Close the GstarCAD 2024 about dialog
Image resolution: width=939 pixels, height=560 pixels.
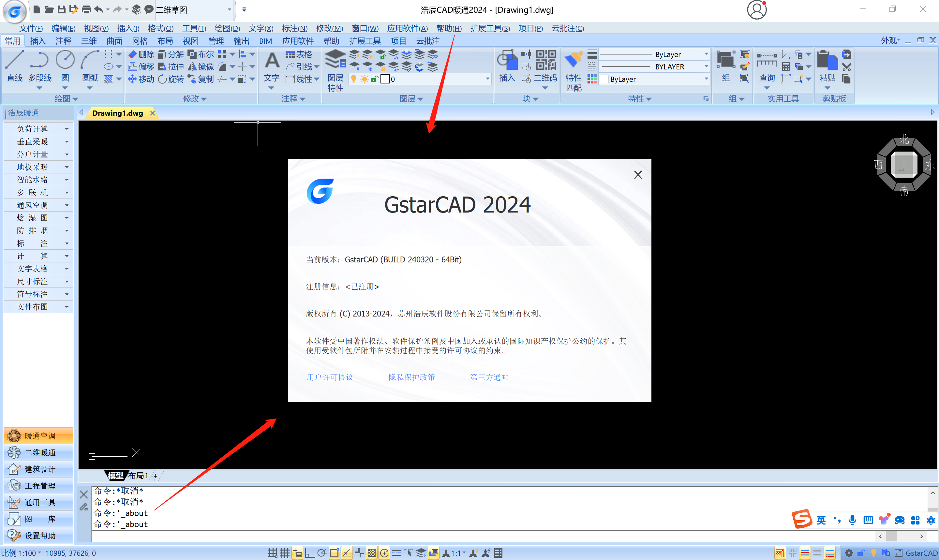637,175
